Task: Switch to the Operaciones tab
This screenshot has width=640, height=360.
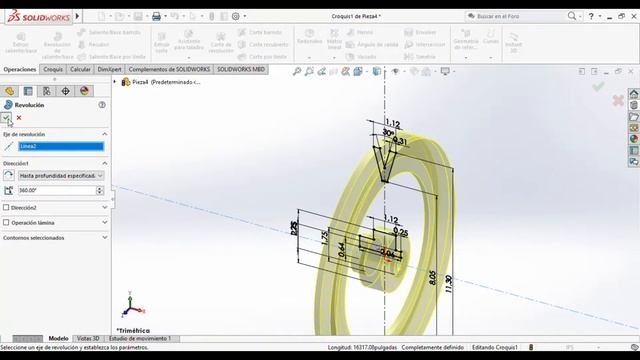Action: (x=20, y=69)
